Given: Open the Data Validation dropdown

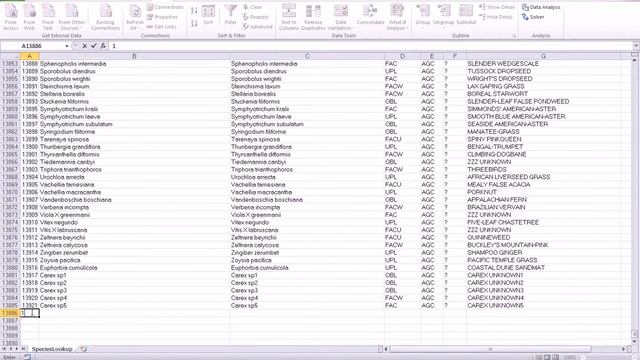Looking at the screenshot, I should (x=340, y=18).
